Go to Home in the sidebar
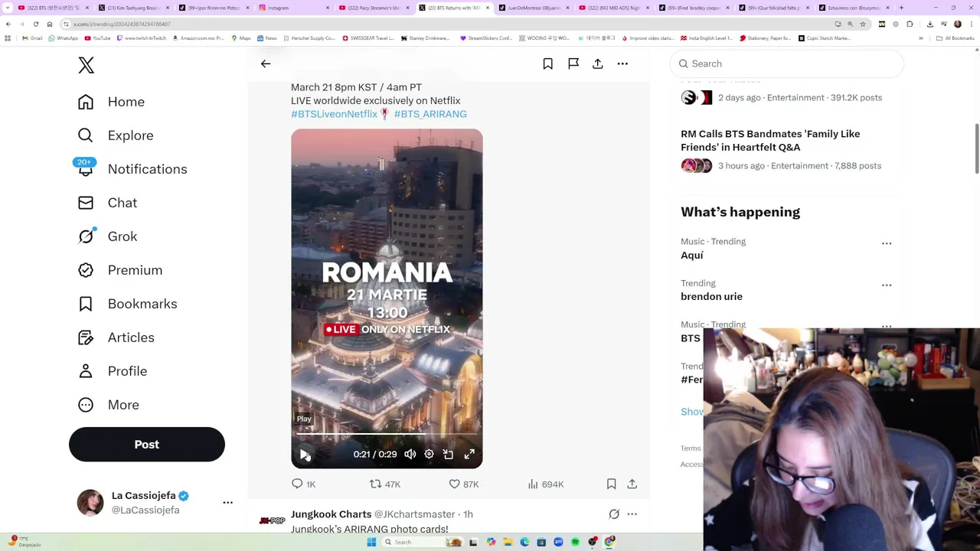The image size is (980, 551). (x=111, y=102)
